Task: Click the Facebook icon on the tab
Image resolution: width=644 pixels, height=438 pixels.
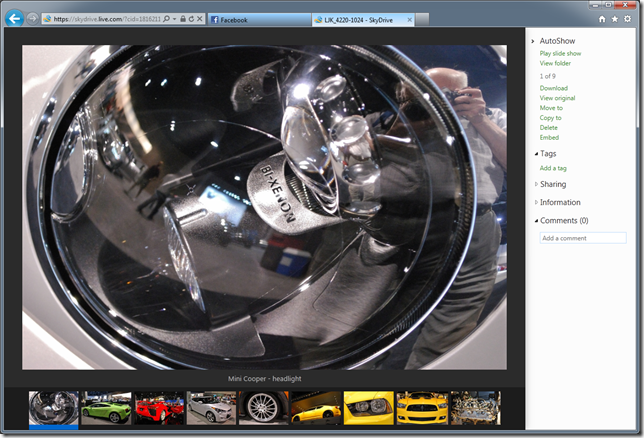Action: pos(214,19)
